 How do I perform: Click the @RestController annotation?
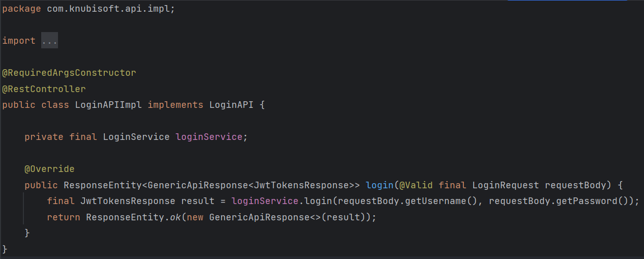click(x=44, y=89)
